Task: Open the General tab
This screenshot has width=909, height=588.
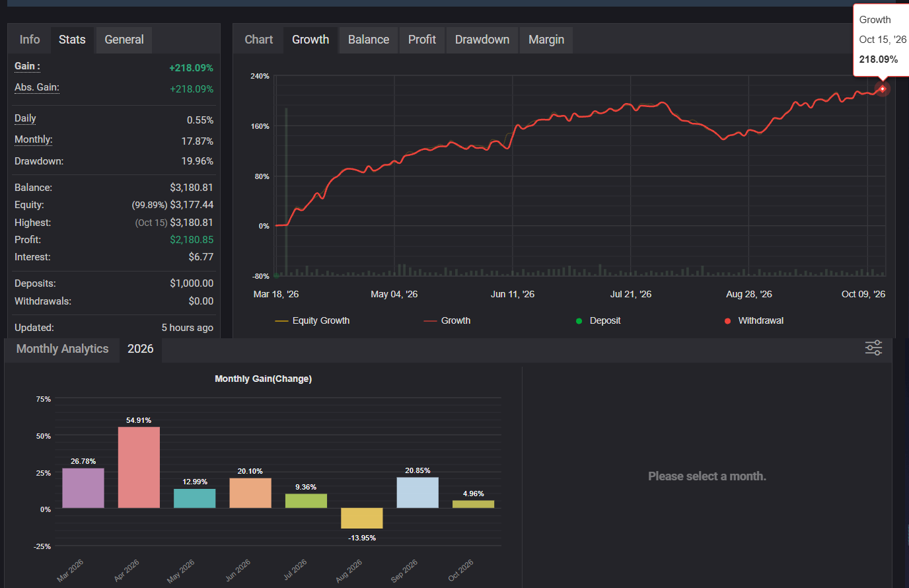Action: pos(124,40)
